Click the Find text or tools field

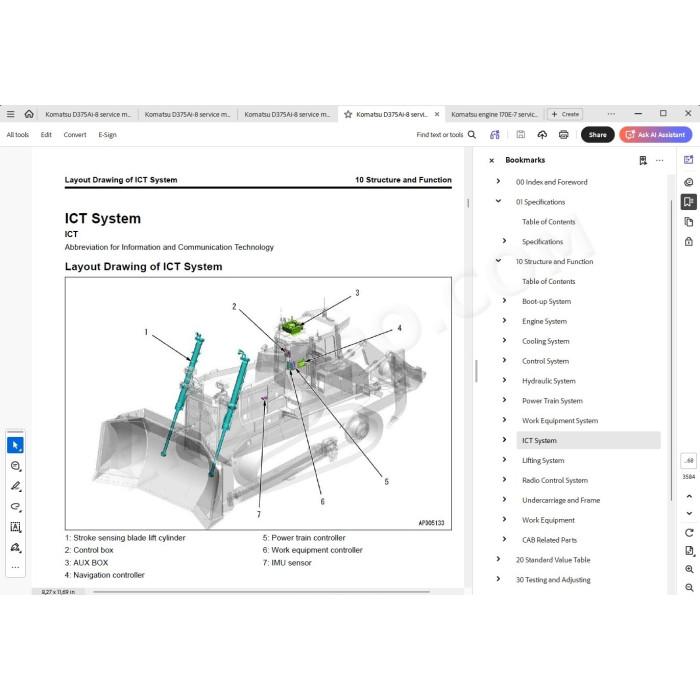(440, 135)
